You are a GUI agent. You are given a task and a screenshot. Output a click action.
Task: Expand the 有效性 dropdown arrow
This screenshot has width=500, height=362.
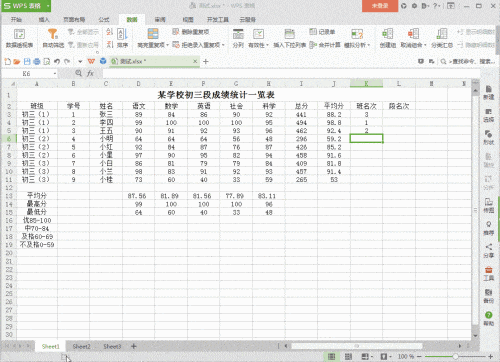[x=267, y=45]
